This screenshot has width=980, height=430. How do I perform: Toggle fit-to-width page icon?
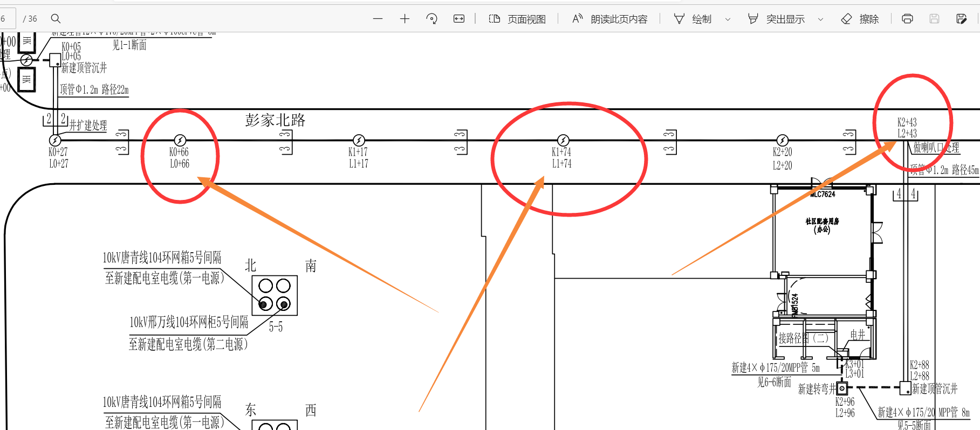458,19
